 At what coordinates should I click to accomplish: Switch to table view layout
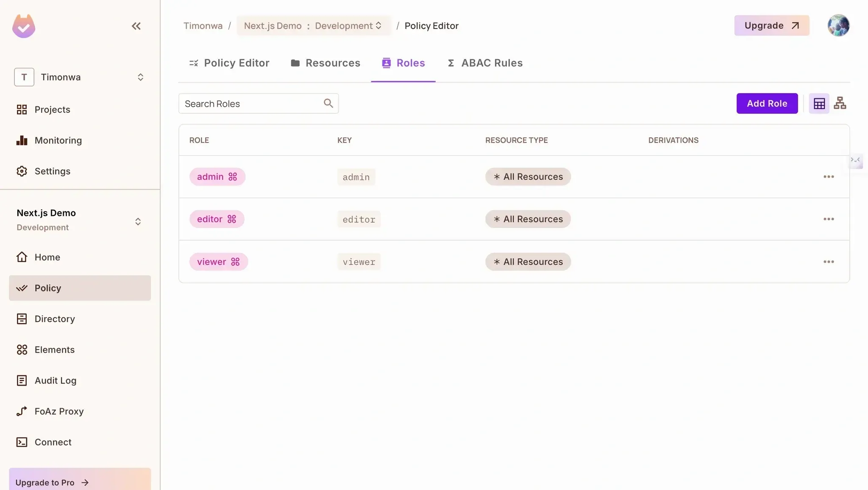pyautogui.click(x=819, y=103)
